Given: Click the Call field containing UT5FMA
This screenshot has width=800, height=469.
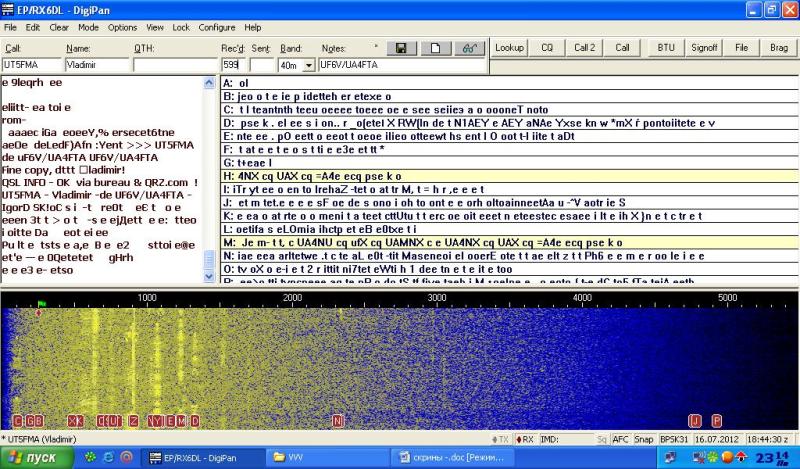Looking at the screenshot, I should 32,65.
